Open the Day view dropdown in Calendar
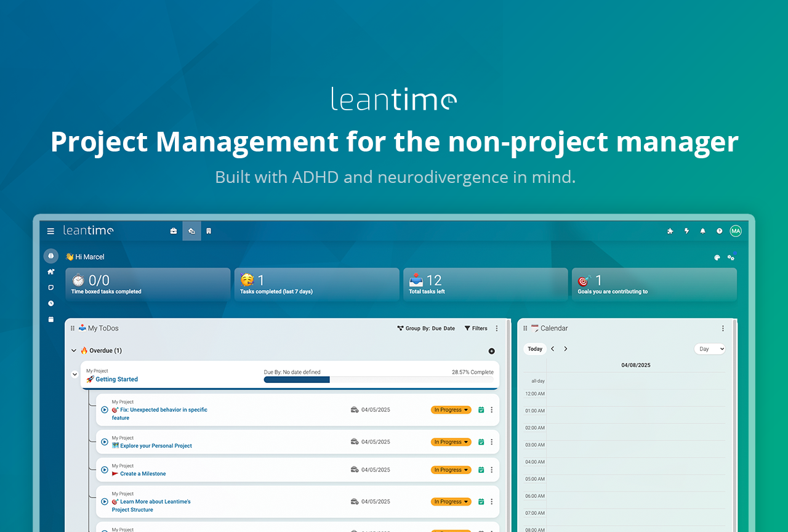The height and width of the screenshot is (532, 788). [710, 349]
